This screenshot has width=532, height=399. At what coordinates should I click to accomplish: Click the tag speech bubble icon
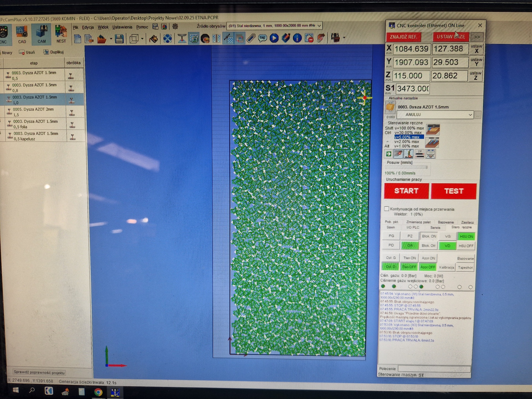pos(262,38)
